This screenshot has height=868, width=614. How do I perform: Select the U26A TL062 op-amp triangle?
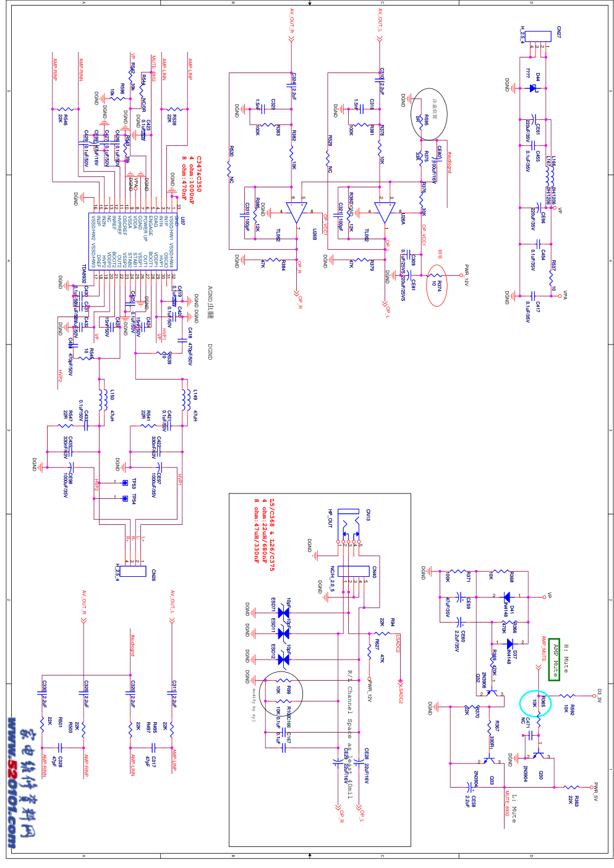[x=385, y=212]
